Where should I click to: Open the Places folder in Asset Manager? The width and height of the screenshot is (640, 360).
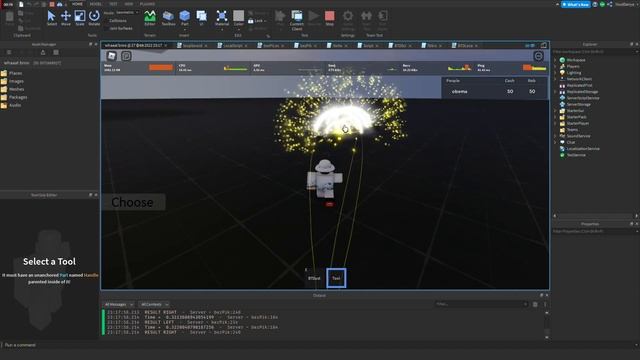point(12,73)
